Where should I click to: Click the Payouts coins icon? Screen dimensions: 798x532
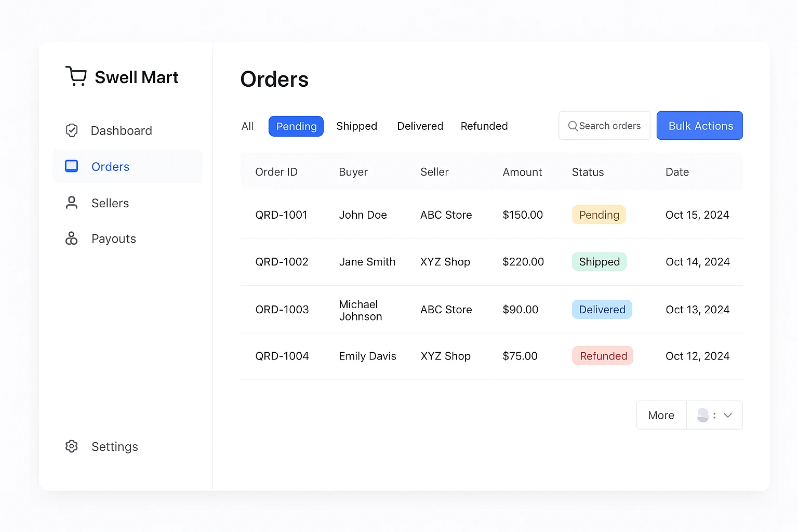pos(71,238)
